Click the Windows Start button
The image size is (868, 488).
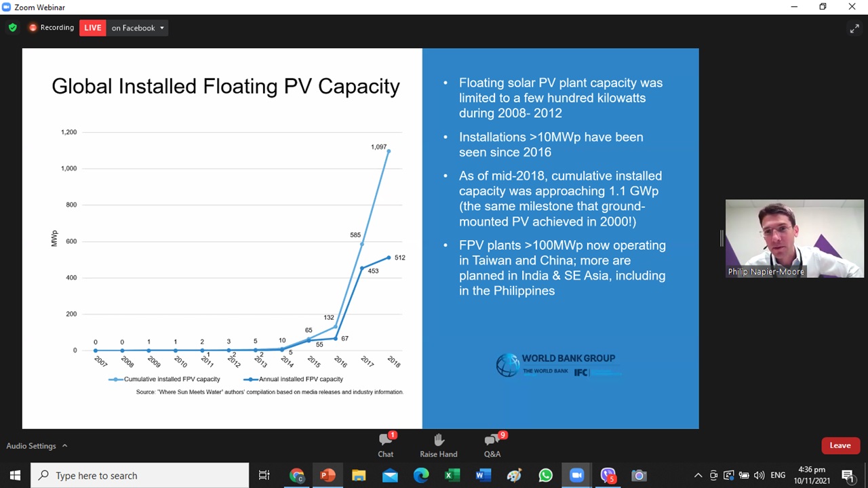point(15,476)
